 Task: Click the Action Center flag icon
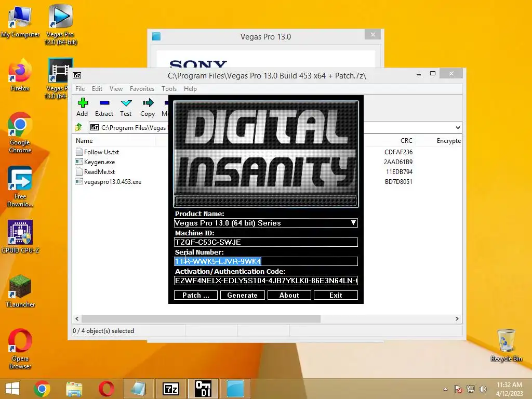click(x=458, y=389)
